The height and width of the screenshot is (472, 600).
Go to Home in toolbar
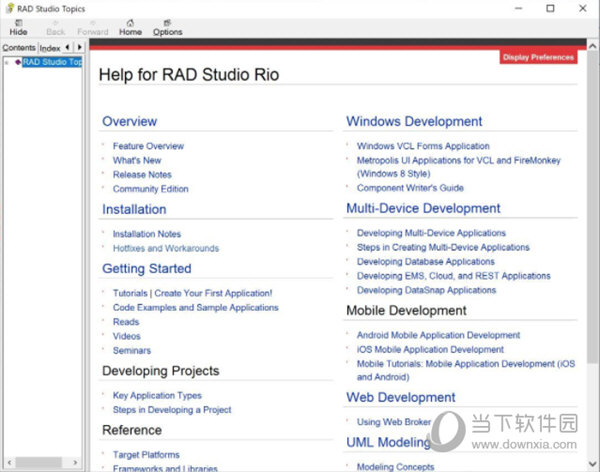click(x=130, y=28)
